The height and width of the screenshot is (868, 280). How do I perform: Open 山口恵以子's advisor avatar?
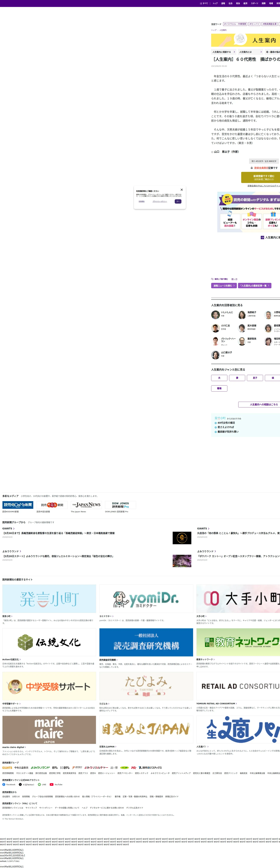tap(215, 355)
